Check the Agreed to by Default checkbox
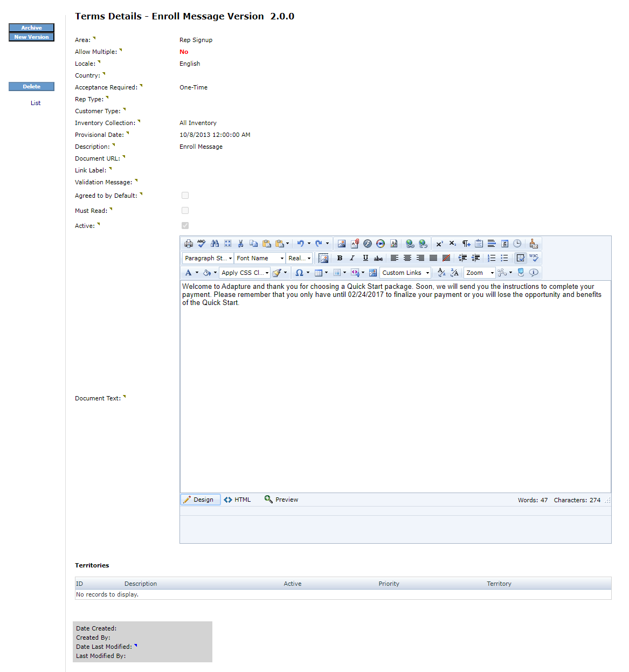629x672 pixels. tap(185, 196)
